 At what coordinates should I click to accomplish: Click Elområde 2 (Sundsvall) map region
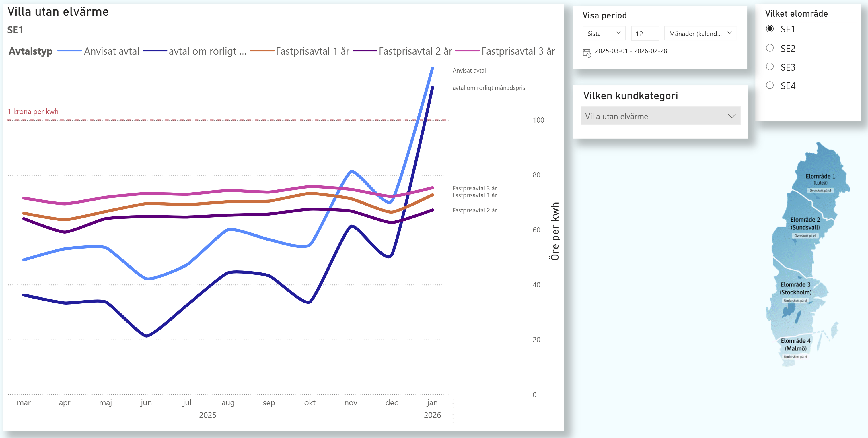point(805,223)
